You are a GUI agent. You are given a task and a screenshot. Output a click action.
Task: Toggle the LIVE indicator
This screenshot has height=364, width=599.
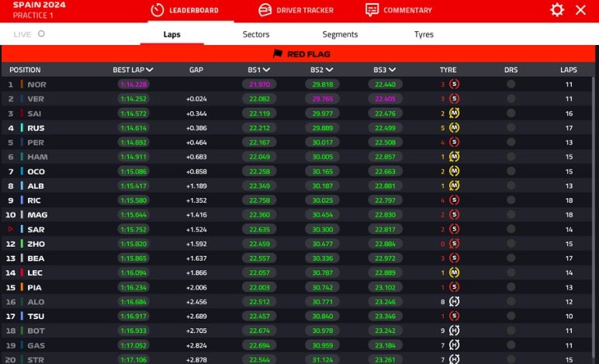(41, 34)
